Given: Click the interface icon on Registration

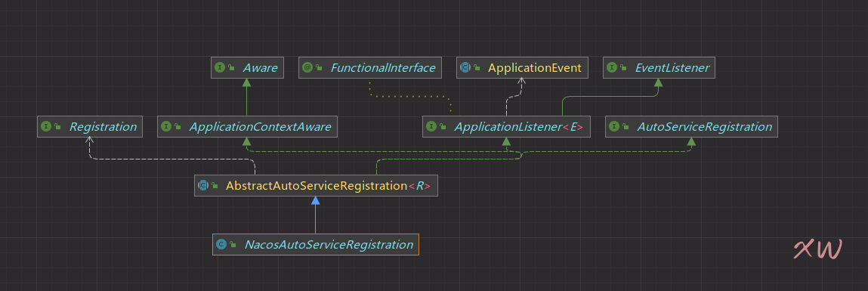Looking at the screenshot, I should (46, 126).
